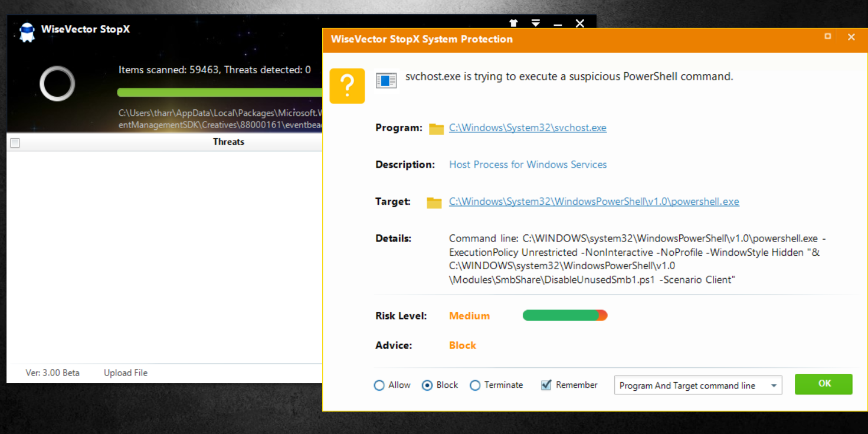The height and width of the screenshot is (434, 868).
Task: Open the skin (shirt) icon in main window
Action: click(513, 24)
